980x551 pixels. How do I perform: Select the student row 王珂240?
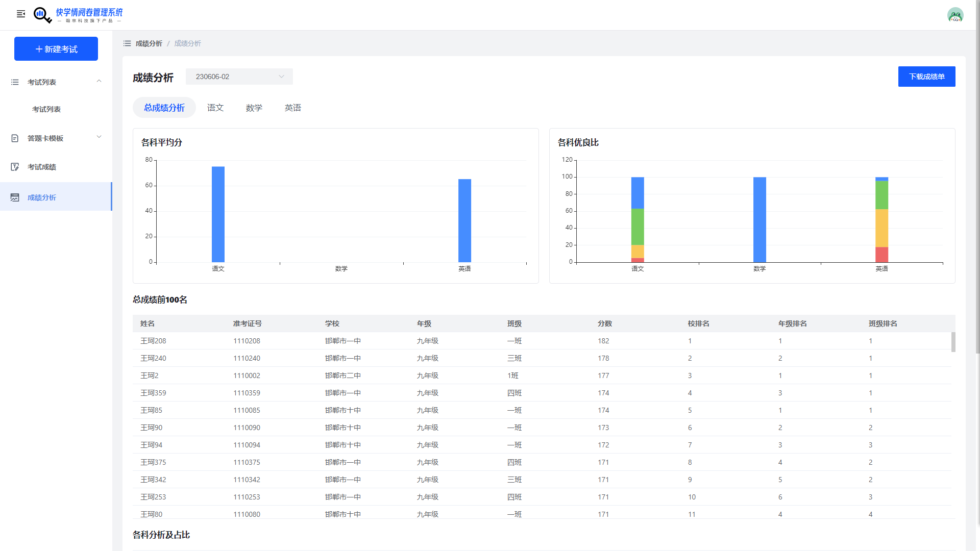(542, 358)
